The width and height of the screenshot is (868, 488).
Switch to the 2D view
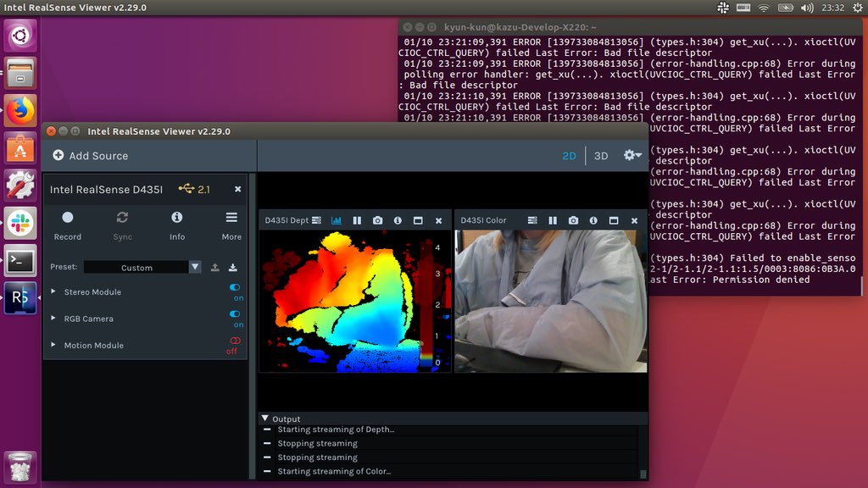569,156
